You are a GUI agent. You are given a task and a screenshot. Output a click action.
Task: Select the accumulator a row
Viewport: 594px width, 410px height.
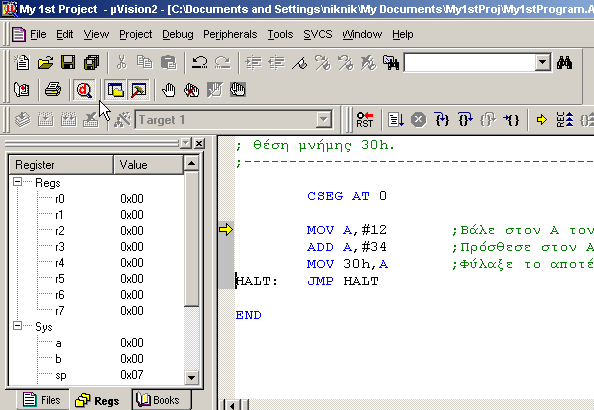[97, 343]
